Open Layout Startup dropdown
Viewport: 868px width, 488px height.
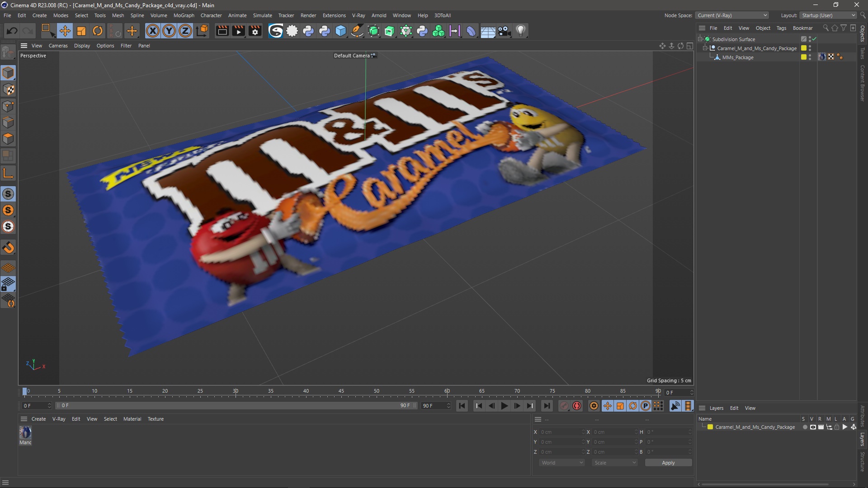[829, 15]
